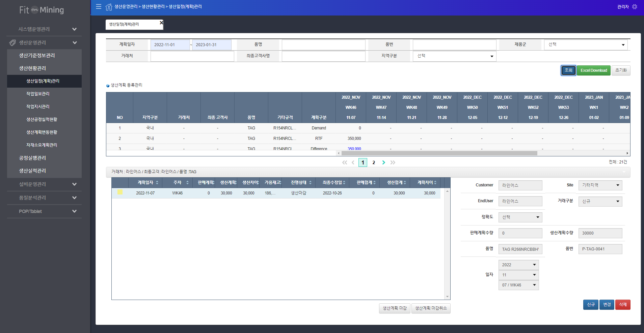Jump to first page double arrow
Image resolution: width=644 pixels, height=333 pixels.
[x=344, y=162]
